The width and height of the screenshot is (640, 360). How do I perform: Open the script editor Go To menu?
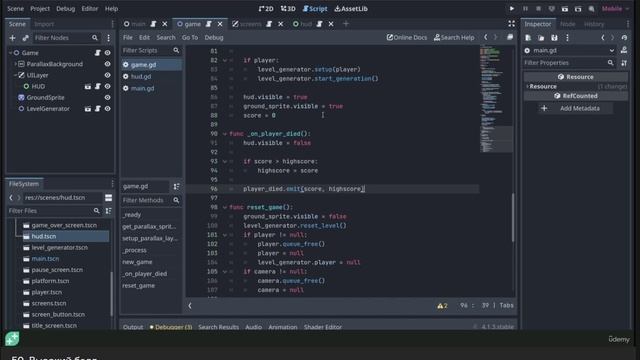click(190, 38)
